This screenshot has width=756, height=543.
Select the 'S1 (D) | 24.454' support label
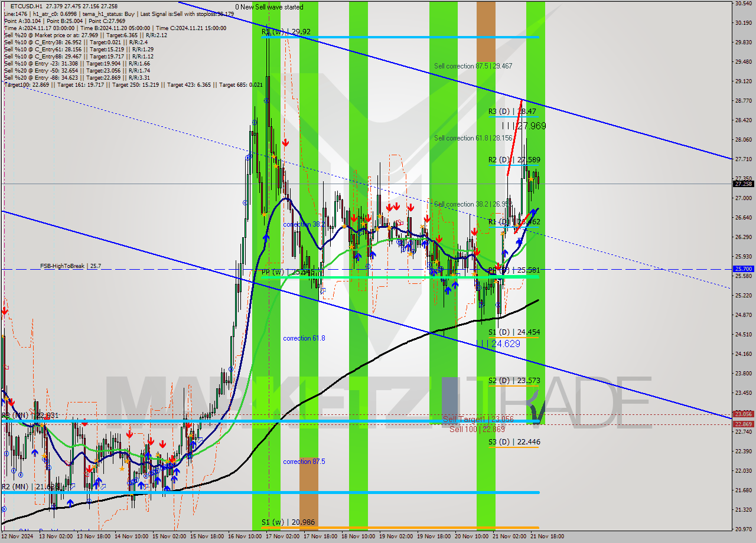(x=514, y=332)
